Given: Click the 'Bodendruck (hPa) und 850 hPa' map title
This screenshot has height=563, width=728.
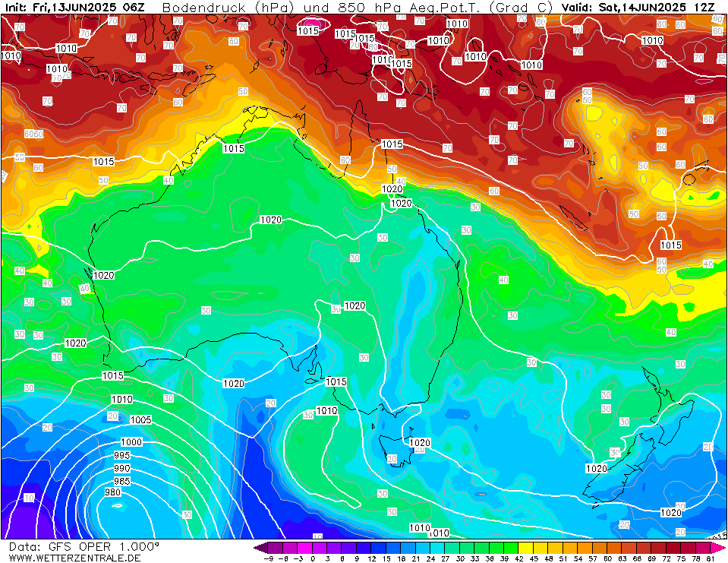Looking at the screenshot, I should pyautogui.click(x=285, y=8).
